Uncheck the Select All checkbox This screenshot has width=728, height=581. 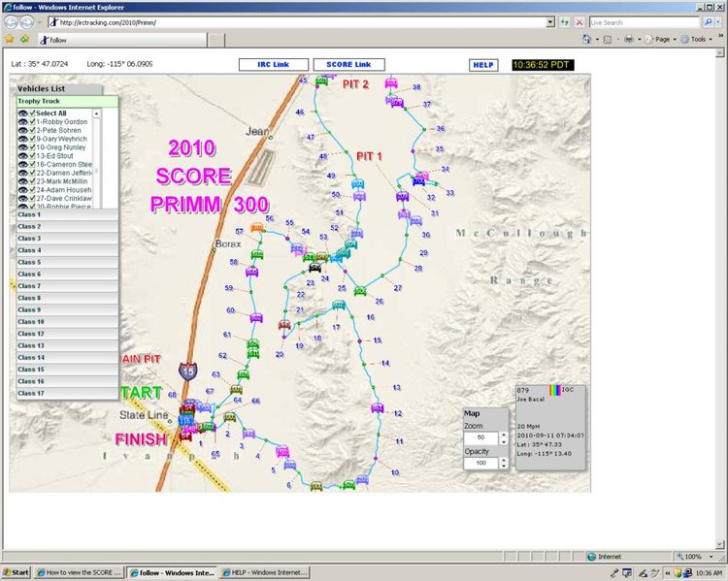coord(32,113)
